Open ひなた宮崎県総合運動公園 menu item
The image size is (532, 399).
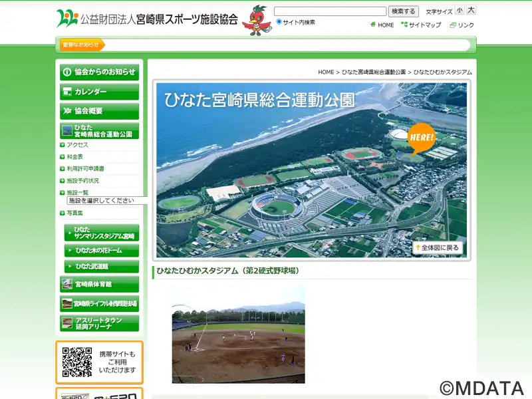tap(99, 131)
